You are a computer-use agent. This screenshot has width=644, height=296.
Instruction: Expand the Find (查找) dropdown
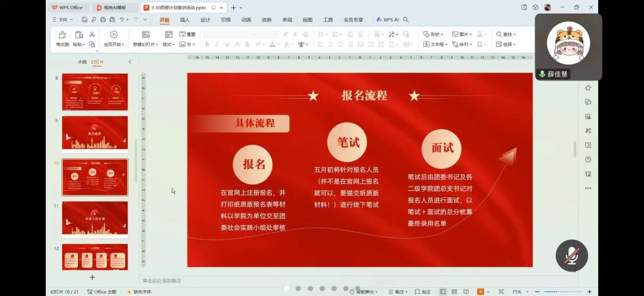[506, 34]
